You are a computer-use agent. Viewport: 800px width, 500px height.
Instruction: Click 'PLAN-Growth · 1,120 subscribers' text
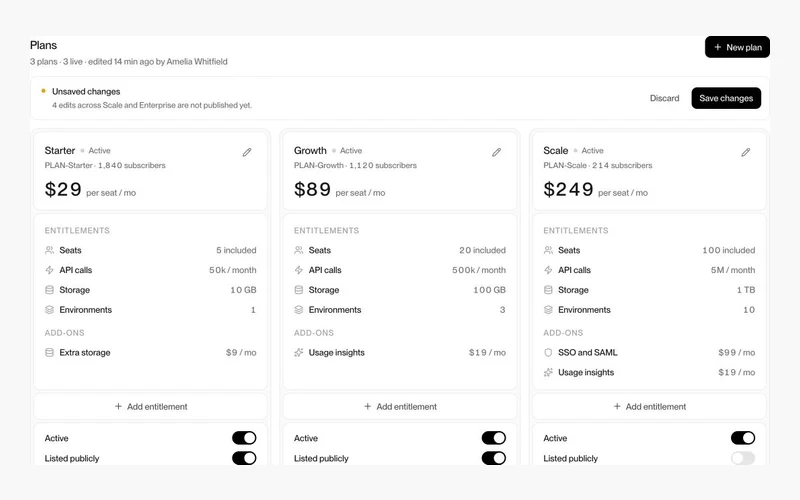(x=355, y=165)
